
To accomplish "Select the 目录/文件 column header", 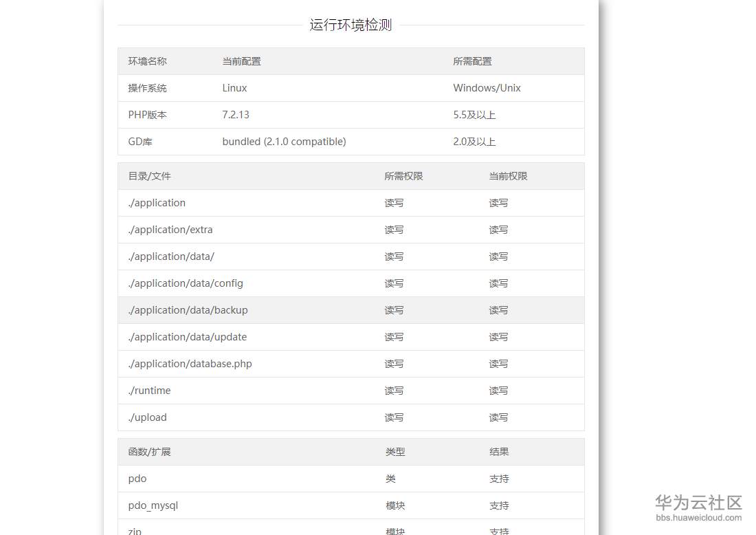I will point(149,176).
